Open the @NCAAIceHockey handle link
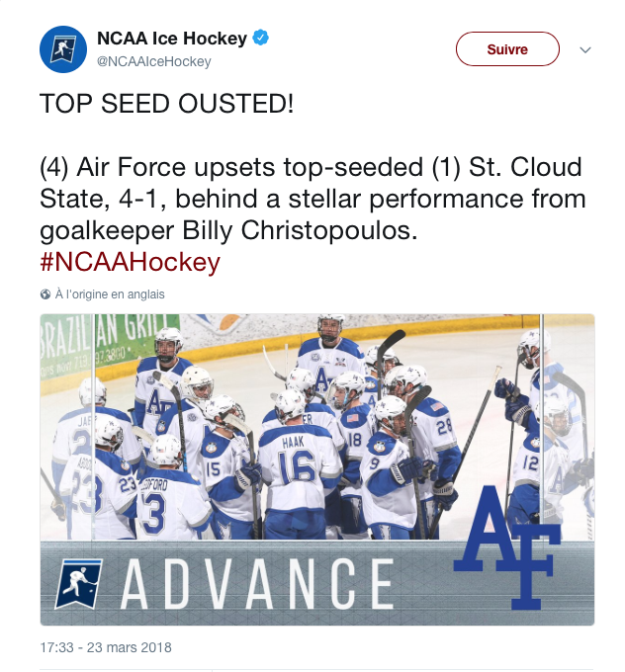 154,61
